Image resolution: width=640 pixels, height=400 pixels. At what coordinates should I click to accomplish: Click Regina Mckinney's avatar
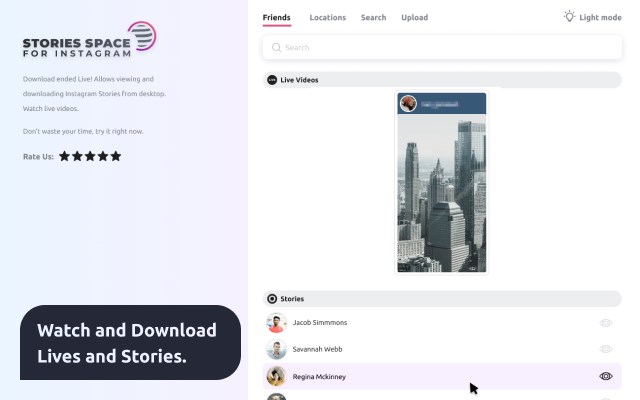pyautogui.click(x=276, y=376)
